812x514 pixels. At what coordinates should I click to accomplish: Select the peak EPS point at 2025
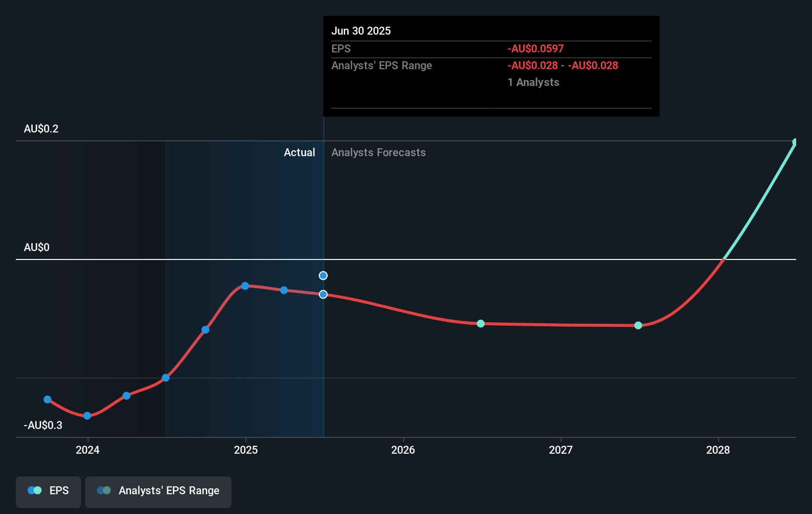pos(245,286)
